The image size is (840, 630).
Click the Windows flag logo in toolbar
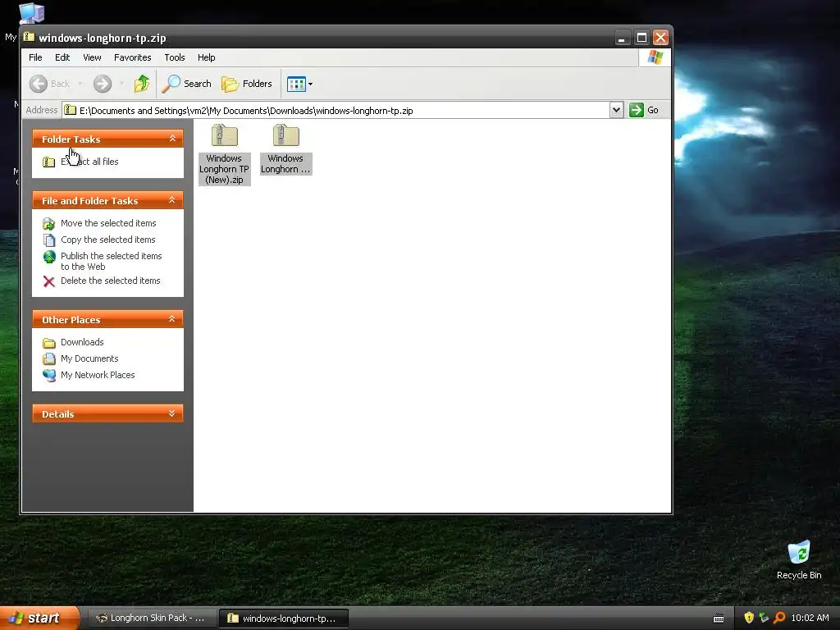click(655, 57)
